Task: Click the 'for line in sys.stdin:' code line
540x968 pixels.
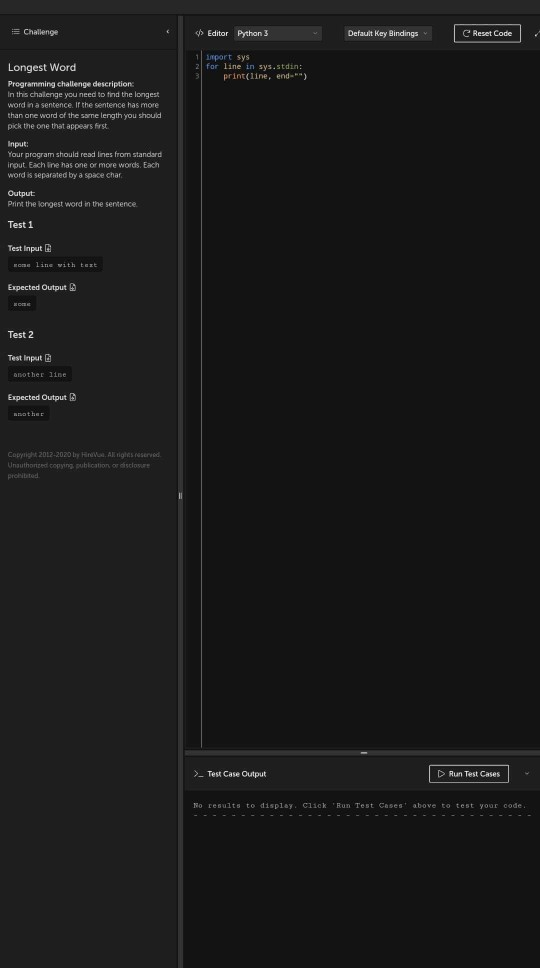Action: tap(254, 66)
